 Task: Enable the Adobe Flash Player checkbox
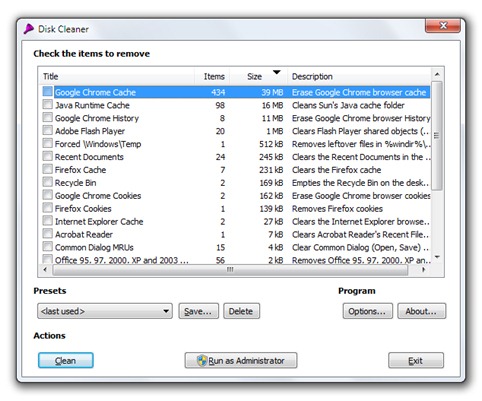coord(47,131)
